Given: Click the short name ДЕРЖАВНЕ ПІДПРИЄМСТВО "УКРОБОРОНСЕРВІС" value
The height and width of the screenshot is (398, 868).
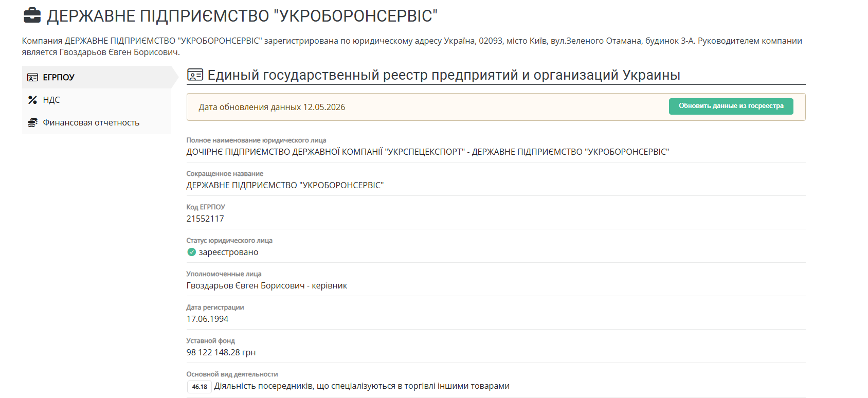Looking at the screenshot, I should 285,185.
